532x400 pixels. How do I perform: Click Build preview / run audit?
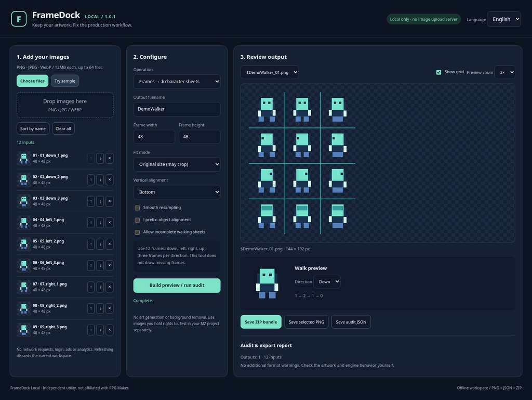177,286
